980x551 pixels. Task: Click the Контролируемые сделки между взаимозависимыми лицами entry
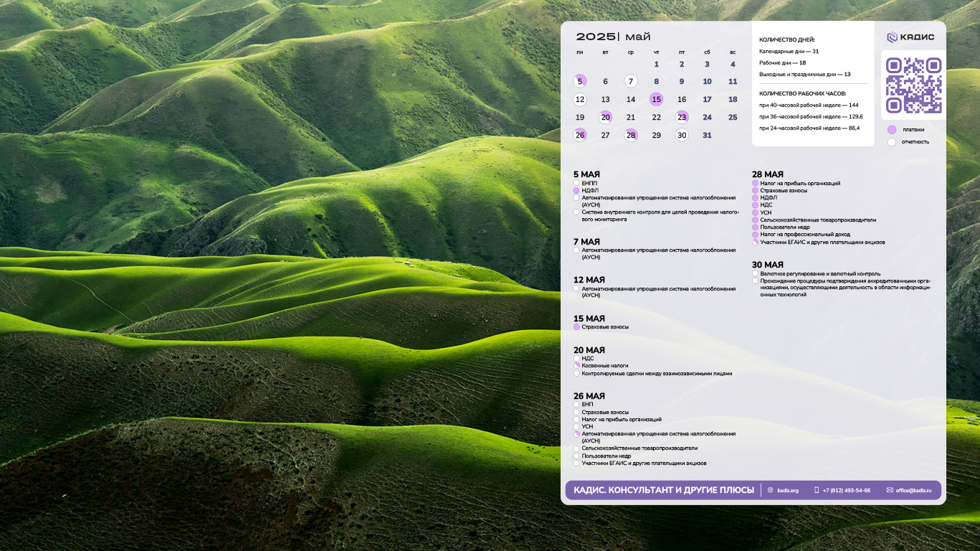(657, 373)
